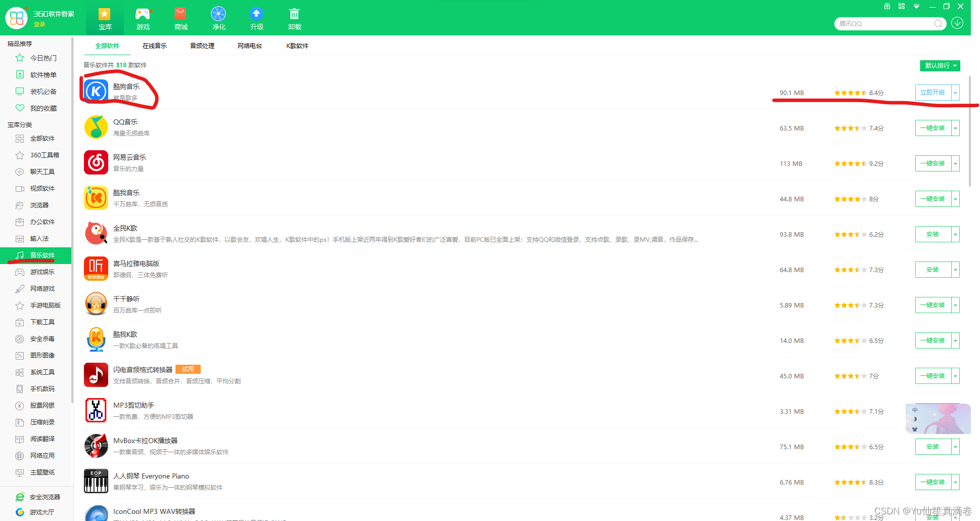Screen dimensions: 980x521
Task: Click the MvBox卡拉OK播放器 icon
Action: [96, 446]
